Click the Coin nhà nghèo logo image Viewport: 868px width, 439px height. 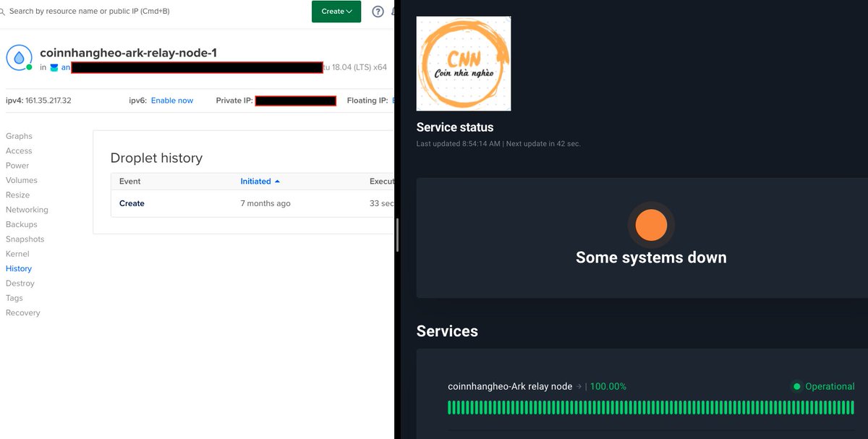[464, 64]
